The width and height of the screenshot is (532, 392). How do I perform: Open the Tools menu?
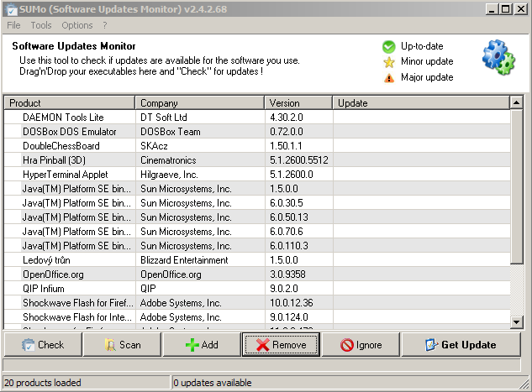pos(41,25)
